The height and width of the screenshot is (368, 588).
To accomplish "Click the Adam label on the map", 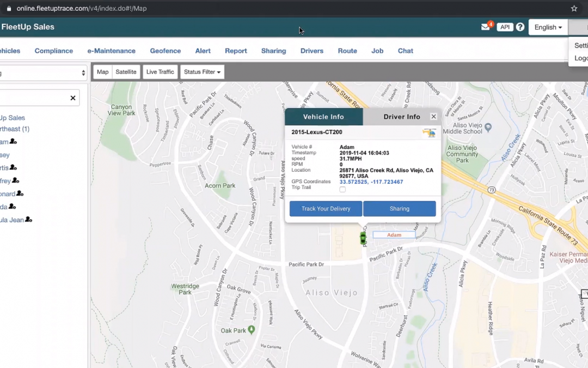I will 394,234.
